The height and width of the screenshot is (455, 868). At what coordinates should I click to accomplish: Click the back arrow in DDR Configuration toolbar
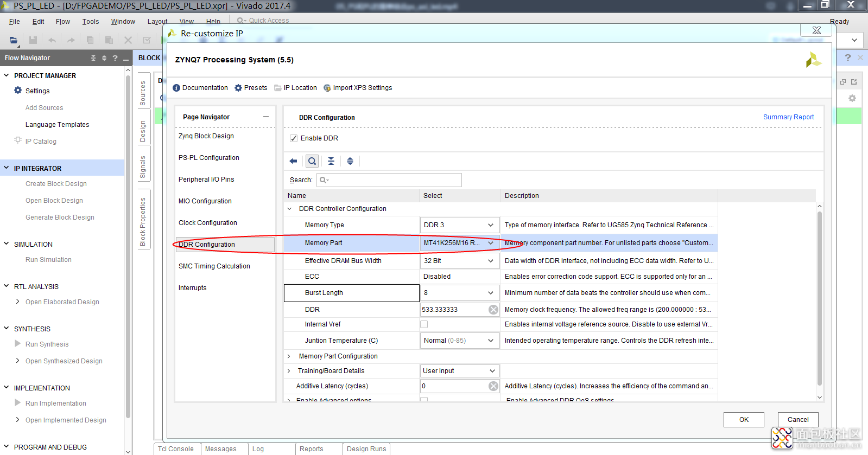pos(293,161)
